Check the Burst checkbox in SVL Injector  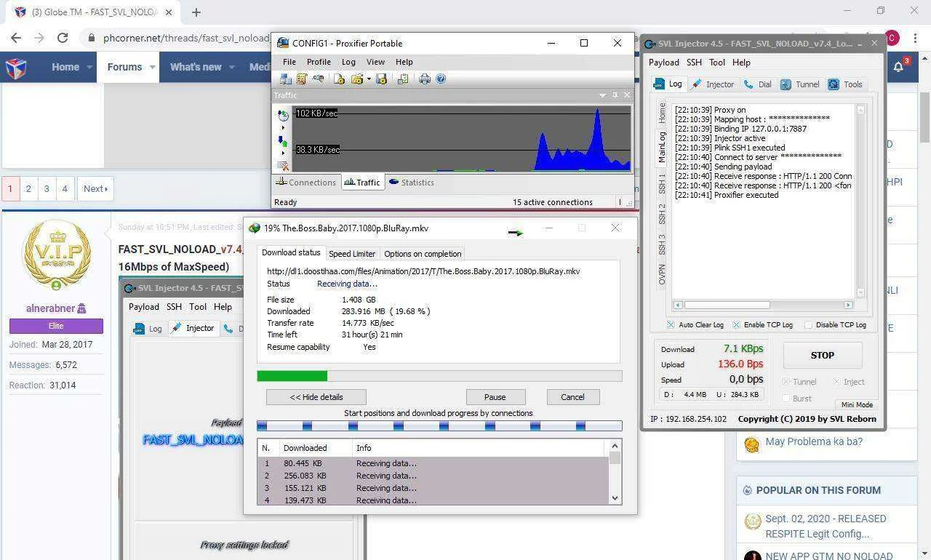[786, 399]
